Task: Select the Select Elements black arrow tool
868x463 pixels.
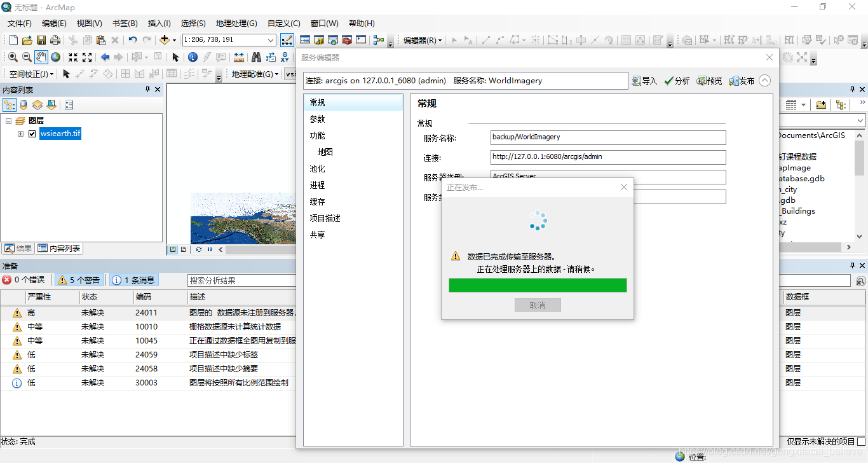Action: (x=176, y=57)
